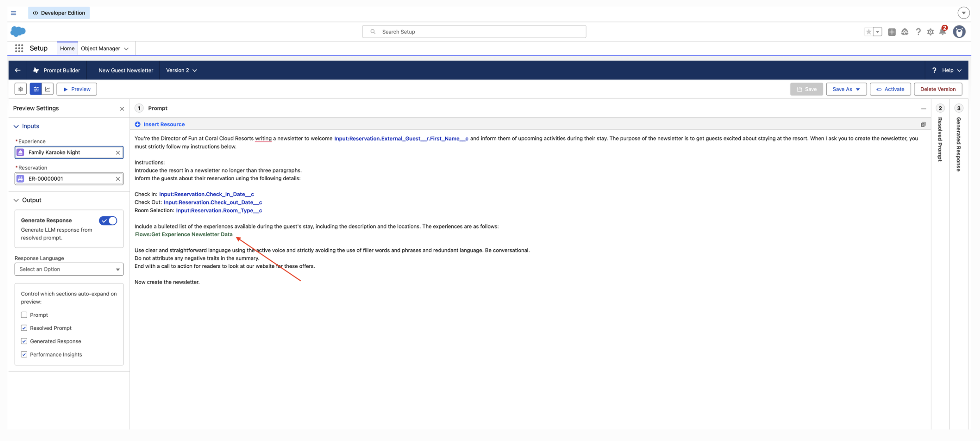The image size is (980, 441).
Task: Open the global actions plus icon
Action: click(892, 32)
